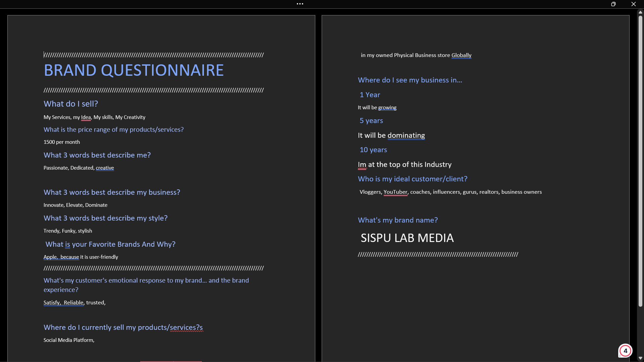The width and height of the screenshot is (644, 362).
Task: Click the text 'Innovate, Elevate, Dominate'
Action: click(75, 205)
